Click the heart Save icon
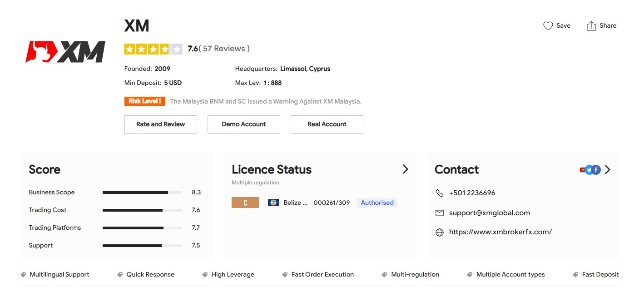Viewport: 644px width, 292px height. [548, 26]
